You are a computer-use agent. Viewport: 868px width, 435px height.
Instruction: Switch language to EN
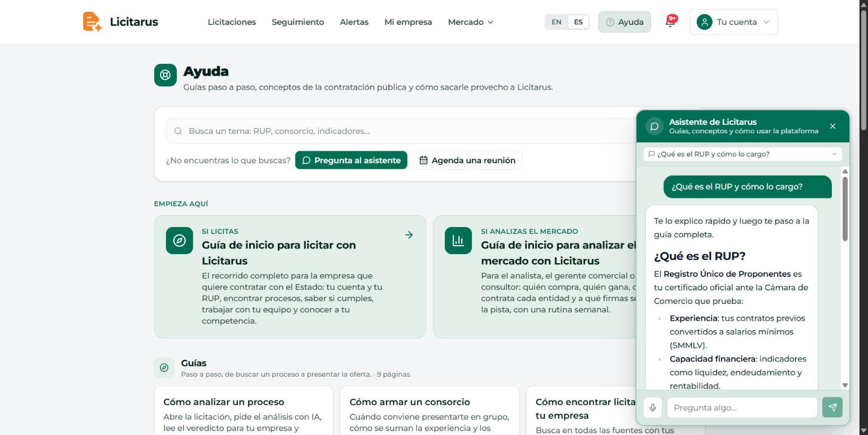coord(557,22)
